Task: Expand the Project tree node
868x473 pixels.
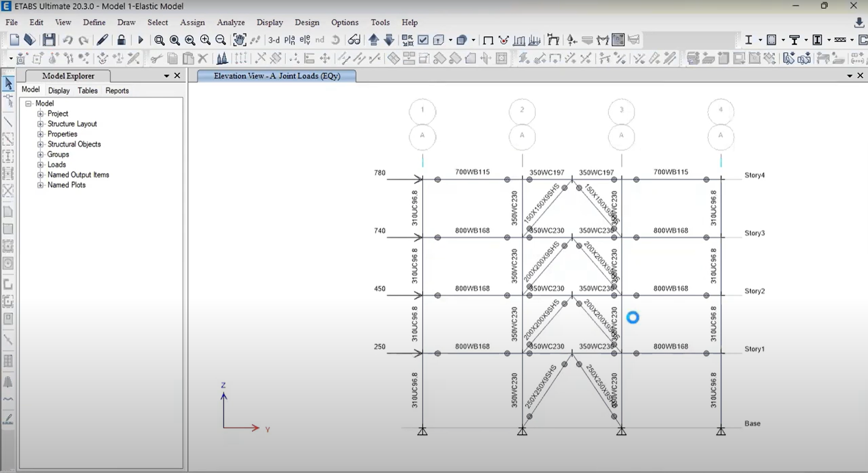Action: pos(40,114)
